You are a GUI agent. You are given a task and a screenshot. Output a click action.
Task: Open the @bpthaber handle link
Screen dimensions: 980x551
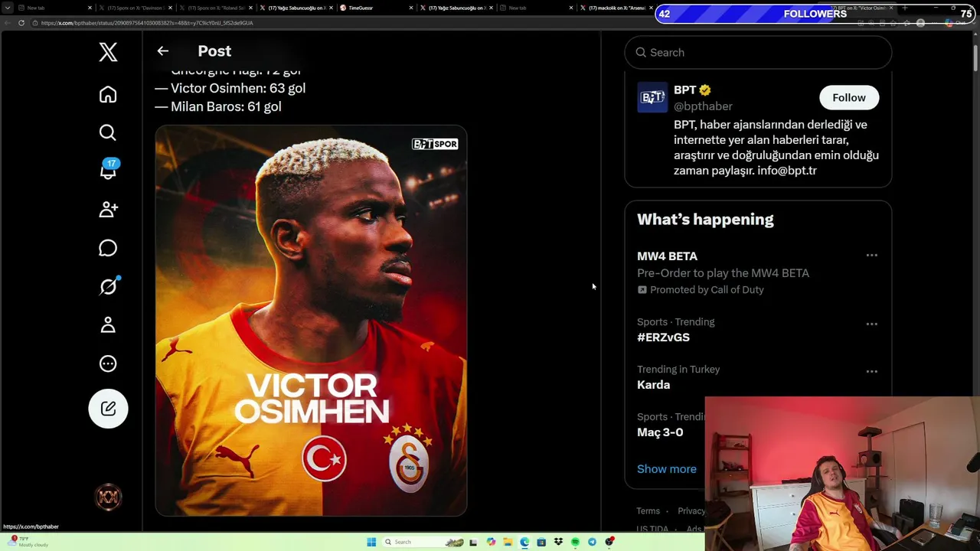click(703, 106)
